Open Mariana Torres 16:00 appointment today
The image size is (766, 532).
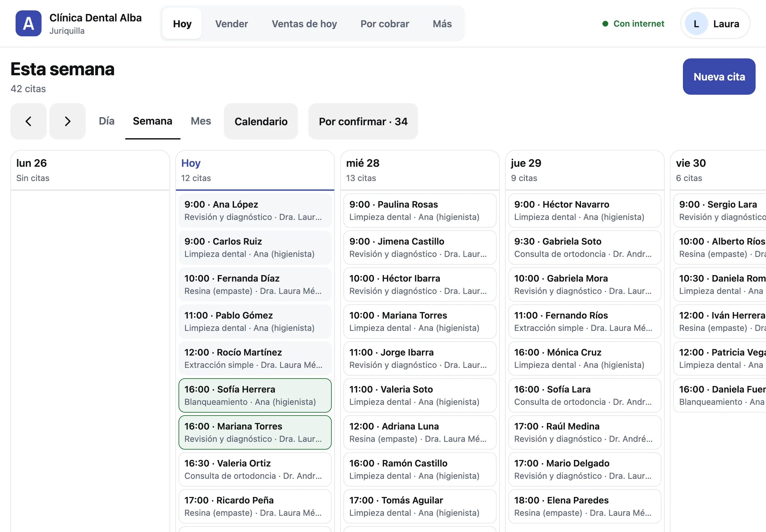(255, 433)
